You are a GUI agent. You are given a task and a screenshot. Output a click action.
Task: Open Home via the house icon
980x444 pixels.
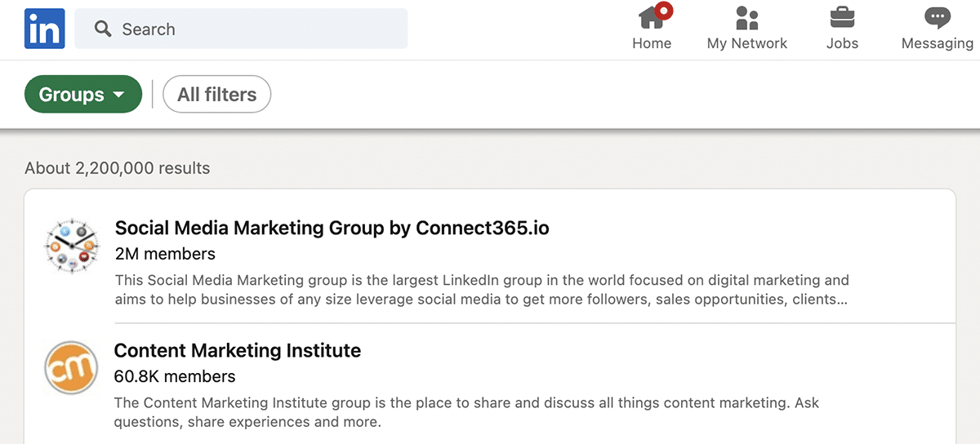(649, 18)
